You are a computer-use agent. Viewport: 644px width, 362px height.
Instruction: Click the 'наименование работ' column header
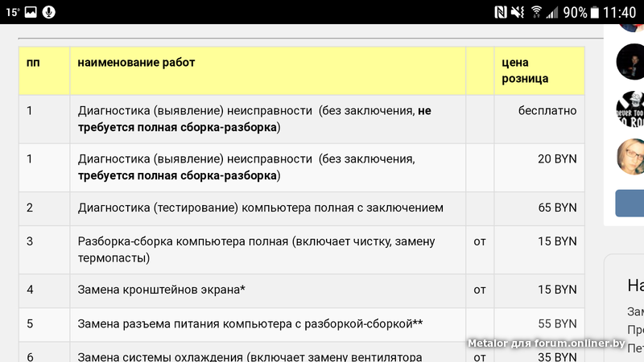tap(267, 71)
